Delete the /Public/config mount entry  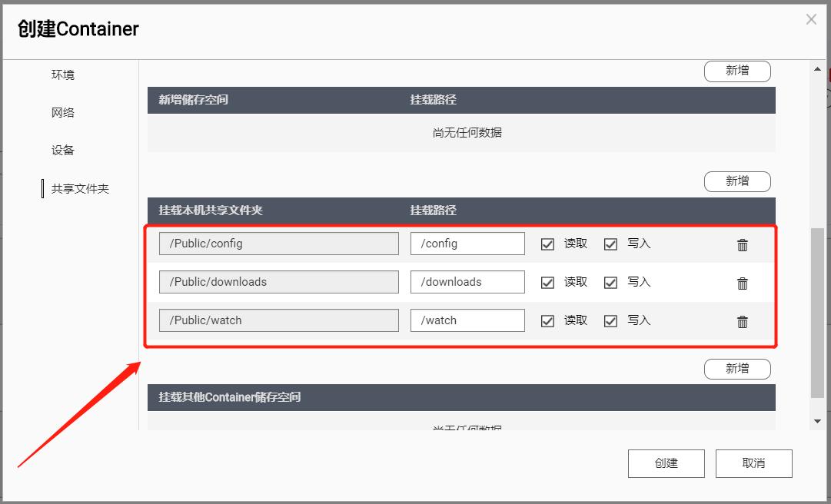point(742,244)
